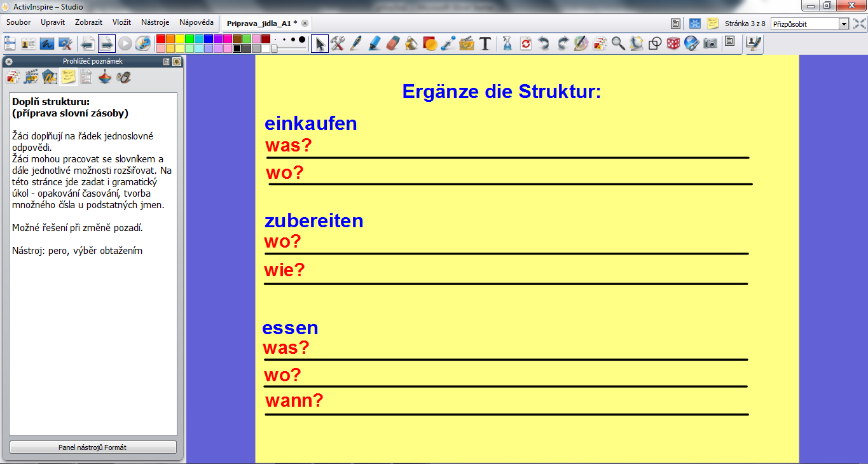Open the Object Browser tab
The image size is (868, 464).
(50, 77)
